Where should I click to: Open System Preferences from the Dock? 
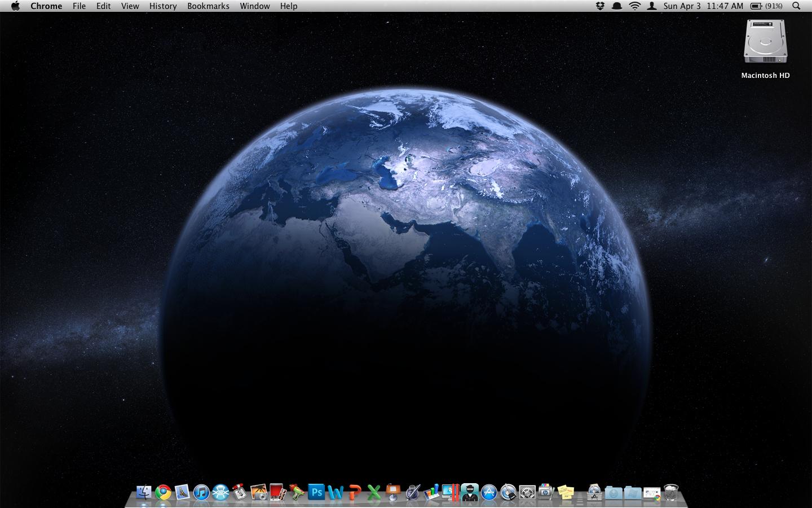527,492
